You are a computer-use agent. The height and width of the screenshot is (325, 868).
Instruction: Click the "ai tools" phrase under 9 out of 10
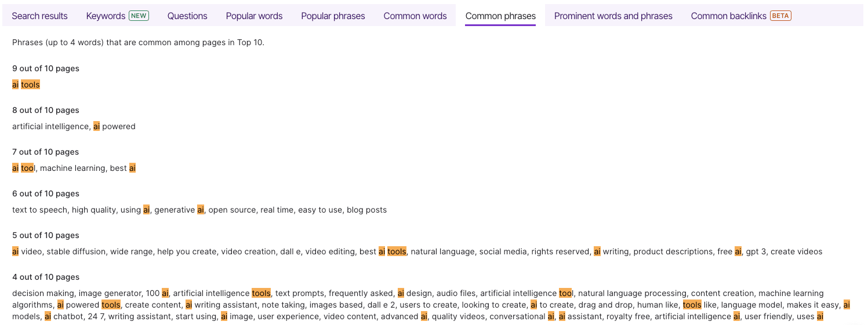point(26,85)
